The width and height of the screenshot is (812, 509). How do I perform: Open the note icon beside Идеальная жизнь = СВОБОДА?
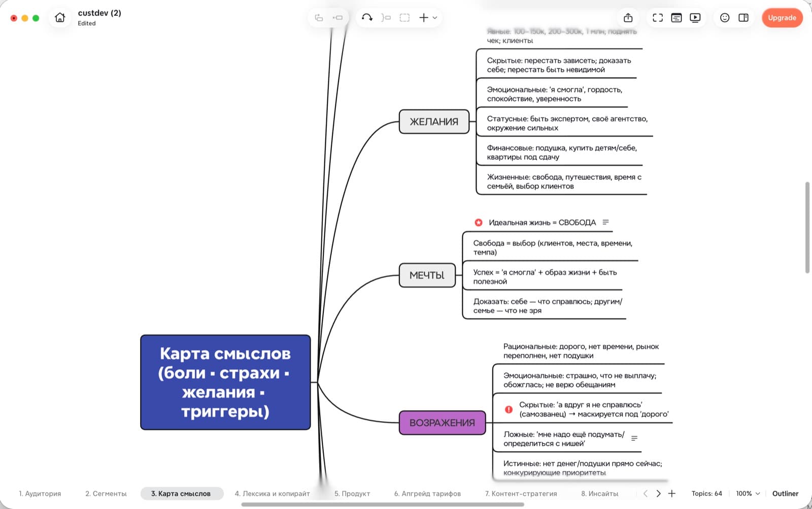point(605,222)
